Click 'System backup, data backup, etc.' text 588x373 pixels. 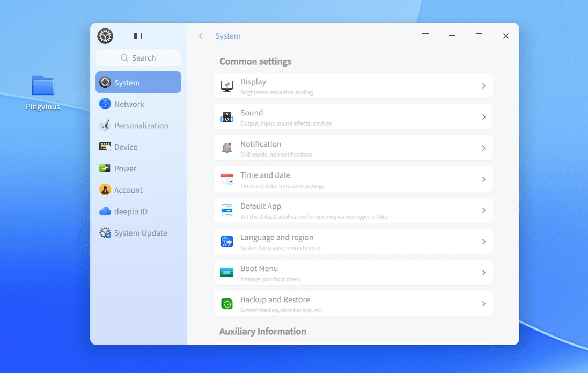point(282,310)
